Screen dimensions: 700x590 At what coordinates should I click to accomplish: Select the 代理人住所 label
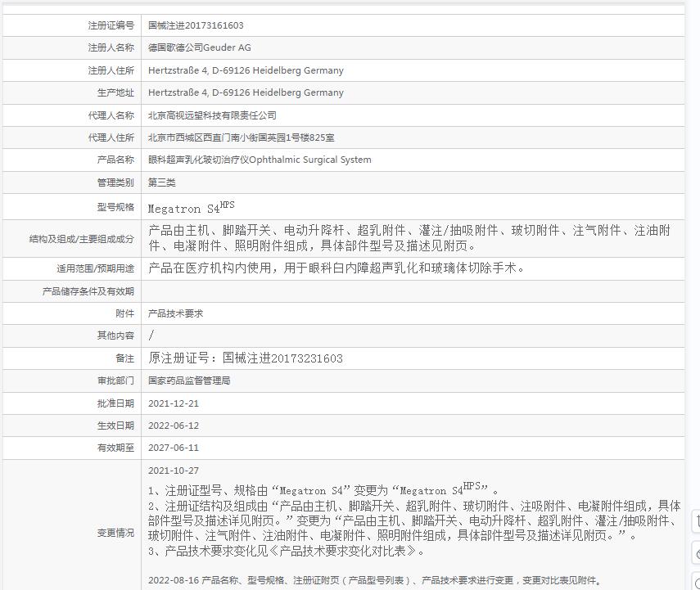pos(111,137)
